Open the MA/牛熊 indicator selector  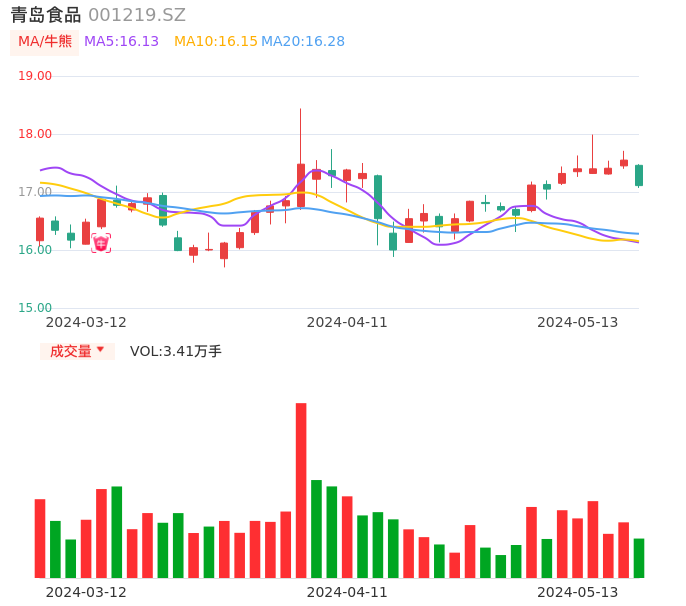[45, 42]
